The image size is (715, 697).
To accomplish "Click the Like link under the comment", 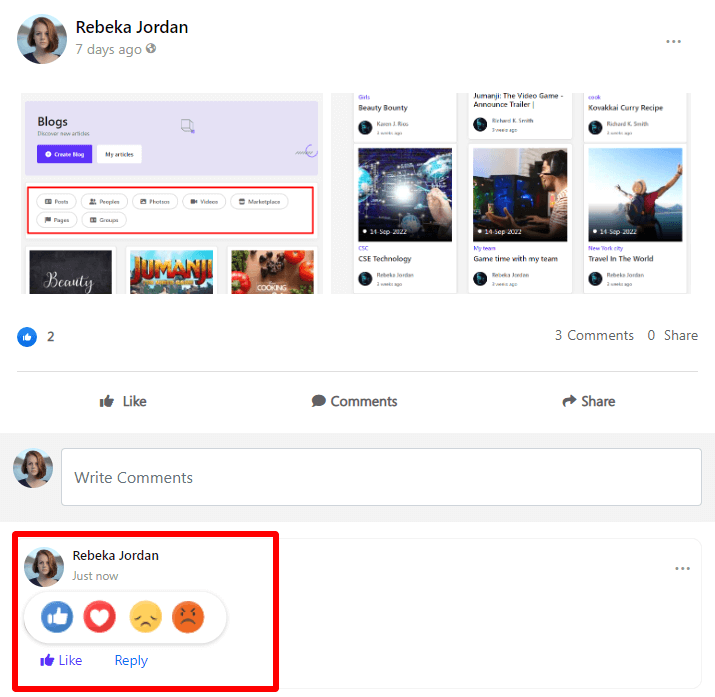I will (x=61, y=660).
